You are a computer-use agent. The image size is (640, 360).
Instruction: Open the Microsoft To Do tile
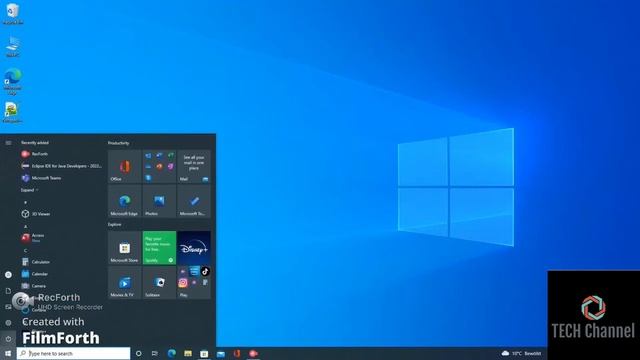tap(194, 201)
